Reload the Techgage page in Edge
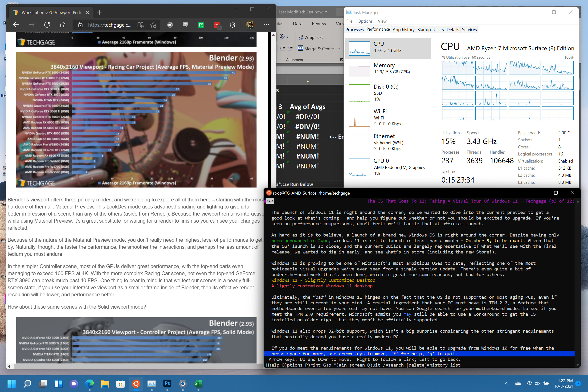The width and height of the screenshot is (588, 392). point(47,25)
